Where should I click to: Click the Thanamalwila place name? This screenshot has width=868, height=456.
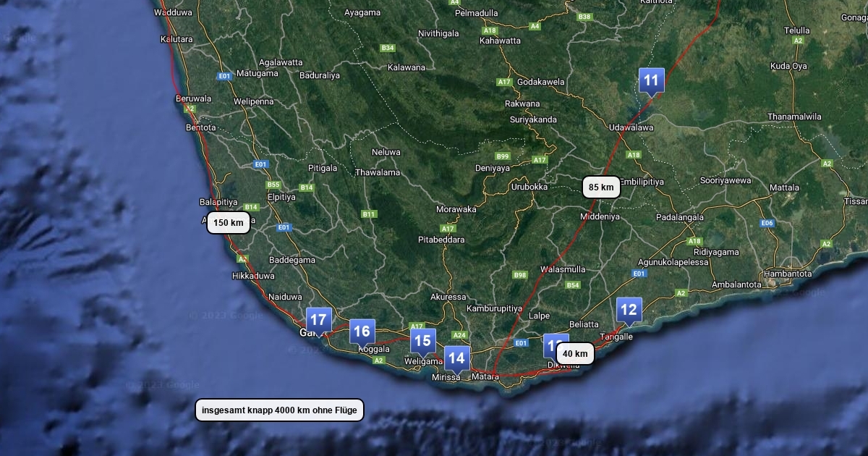pyautogui.click(x=795, y=117)
